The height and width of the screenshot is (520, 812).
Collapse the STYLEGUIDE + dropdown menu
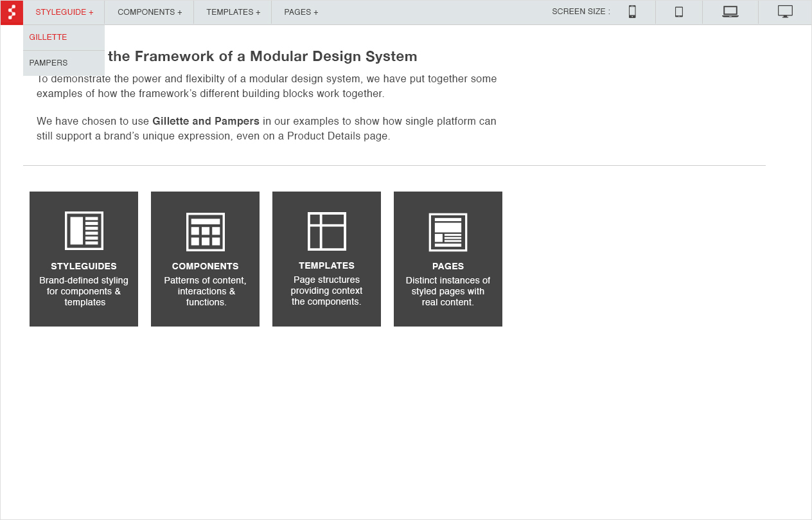pyautogui.click(x=64, y=12)
